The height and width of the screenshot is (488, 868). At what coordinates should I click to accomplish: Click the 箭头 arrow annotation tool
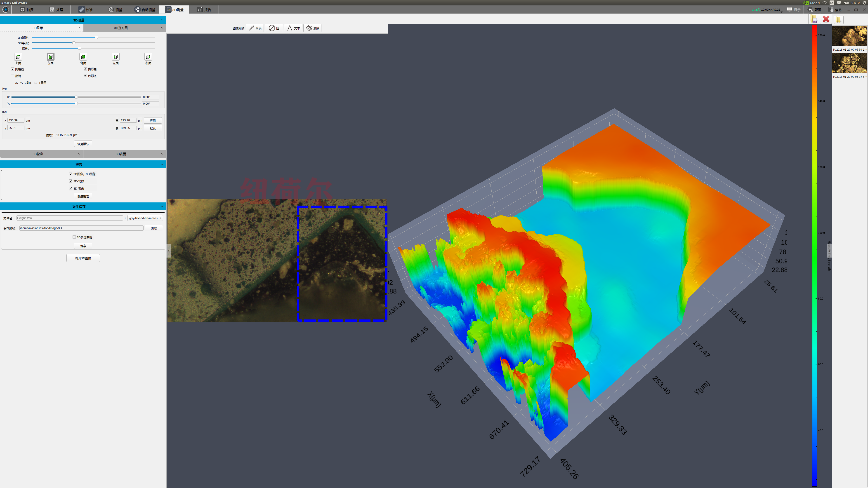255,28
